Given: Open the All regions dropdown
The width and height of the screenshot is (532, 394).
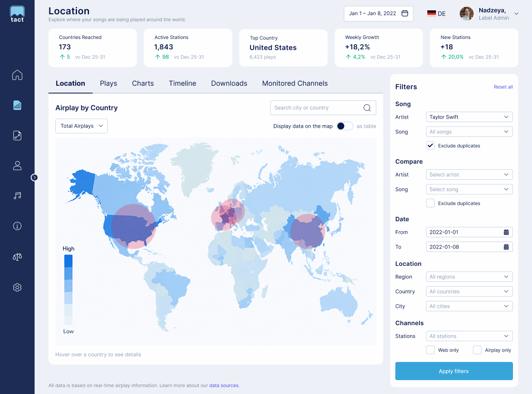Looking at the screenshot, I should click(x=469, y=277).
